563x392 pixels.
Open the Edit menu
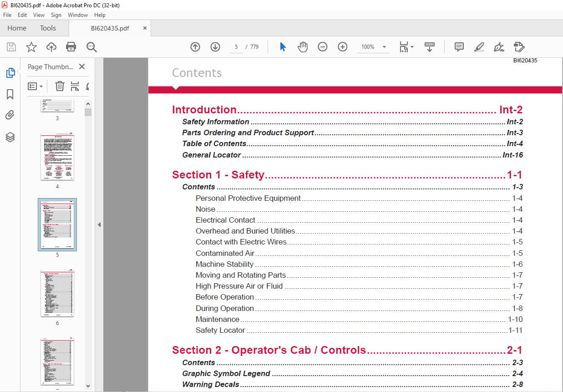coord(22,15)
